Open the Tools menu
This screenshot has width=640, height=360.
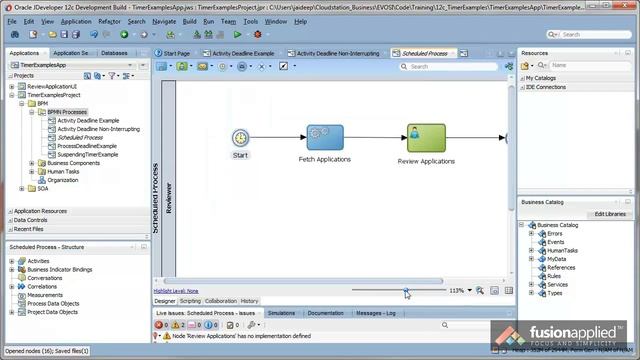click(251, 22)
